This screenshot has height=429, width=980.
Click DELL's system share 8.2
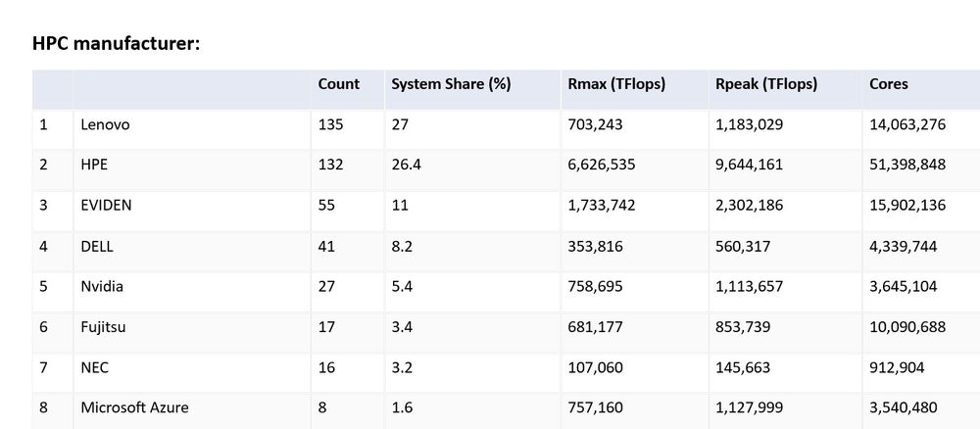[402, 246]
